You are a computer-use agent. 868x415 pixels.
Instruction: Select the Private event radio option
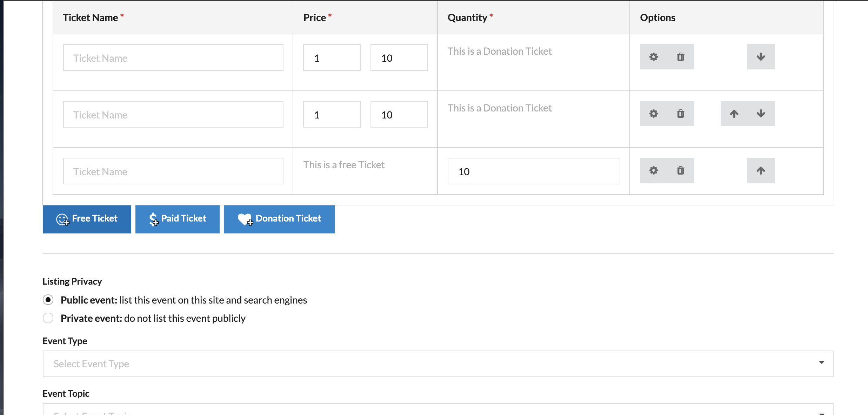[48, 318]
